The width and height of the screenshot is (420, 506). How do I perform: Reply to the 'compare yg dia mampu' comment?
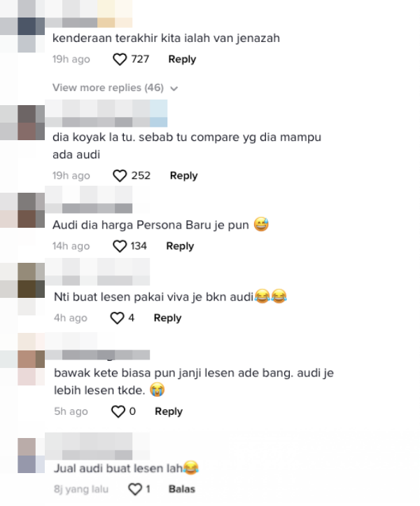[183, 176]
